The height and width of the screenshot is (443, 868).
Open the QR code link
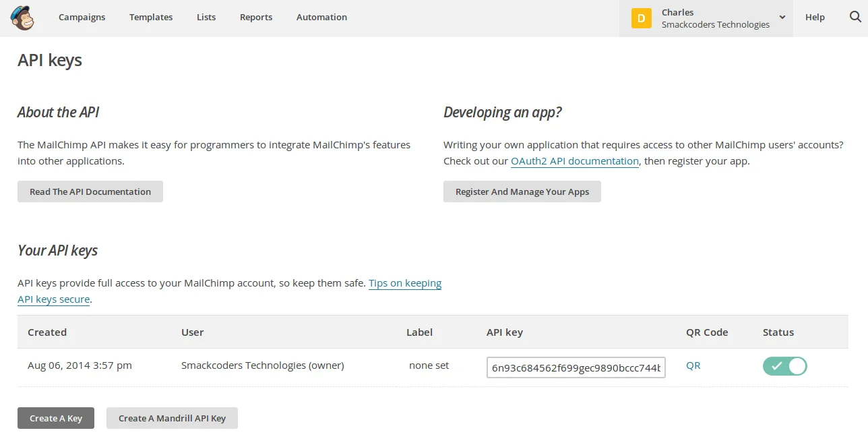click(693, 365)
